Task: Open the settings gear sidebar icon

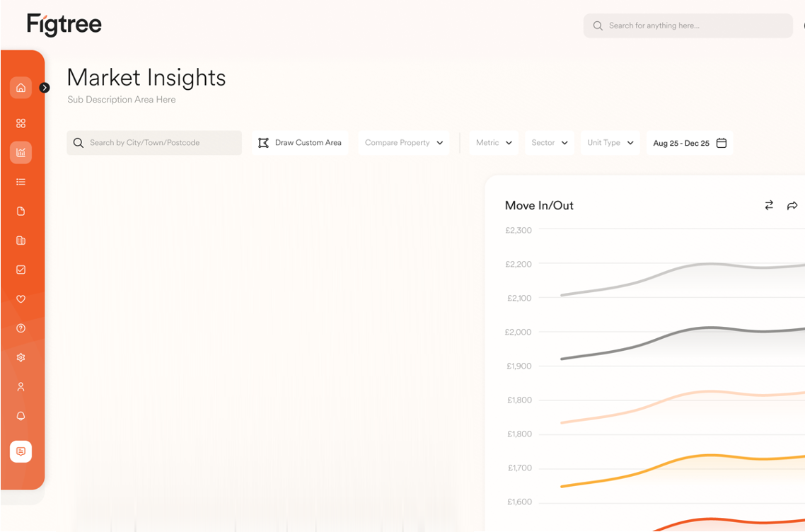Action: click(21, 357)
